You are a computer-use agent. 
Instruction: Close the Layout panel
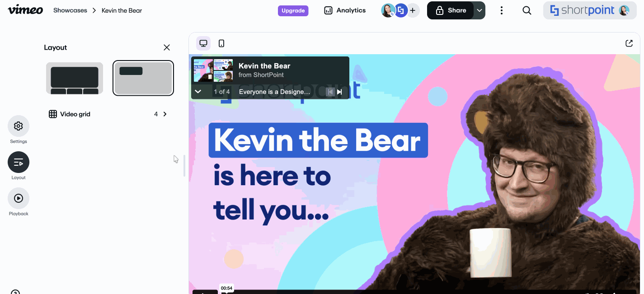167,47
